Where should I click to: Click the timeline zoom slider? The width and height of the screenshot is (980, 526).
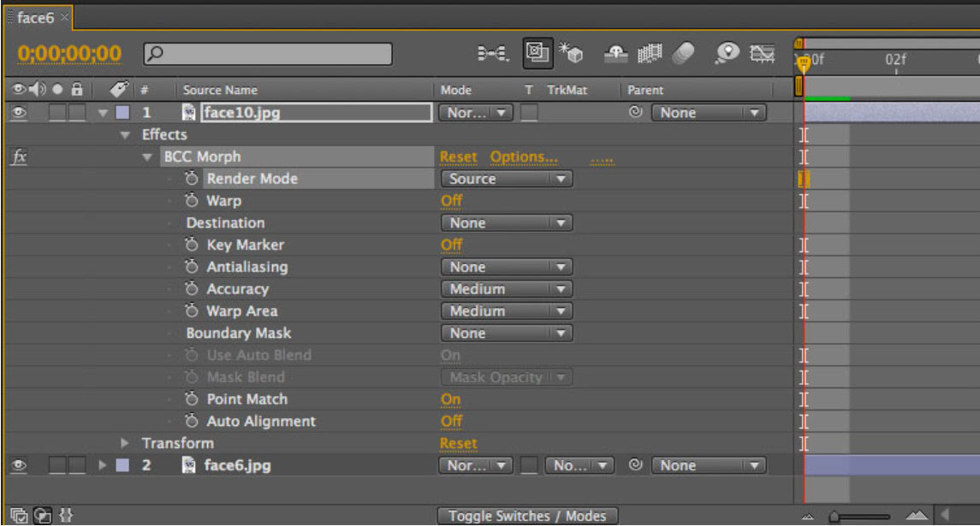(856, 516)
